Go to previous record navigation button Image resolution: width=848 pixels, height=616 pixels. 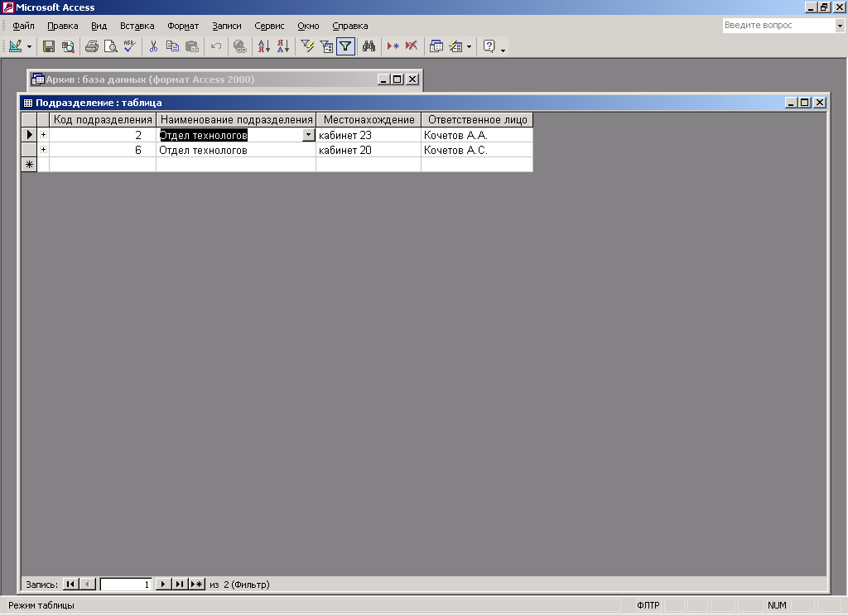[x=88, y=584]
